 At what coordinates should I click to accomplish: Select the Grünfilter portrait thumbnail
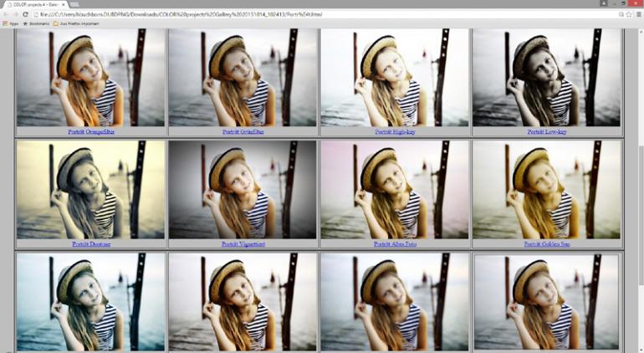(243, 77)
